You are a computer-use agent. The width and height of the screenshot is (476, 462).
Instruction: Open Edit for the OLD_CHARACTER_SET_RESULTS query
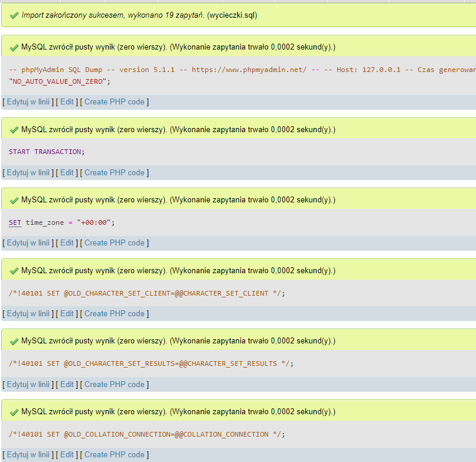pyautogui.click(x=67, y=384)
